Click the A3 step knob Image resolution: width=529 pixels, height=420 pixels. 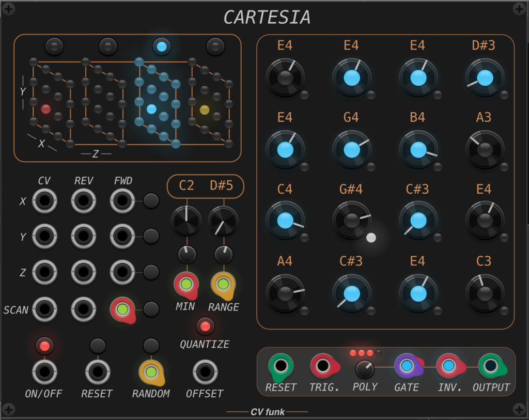point(485,150)
